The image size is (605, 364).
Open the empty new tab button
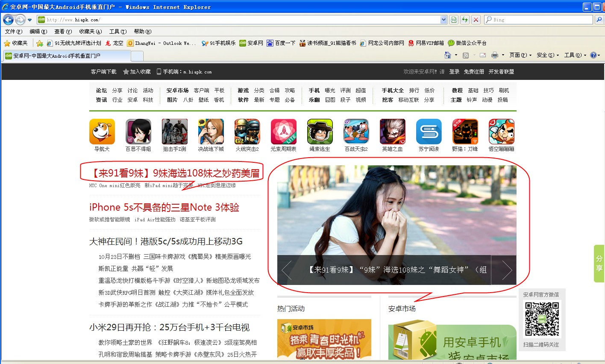[x=137, y=56]
